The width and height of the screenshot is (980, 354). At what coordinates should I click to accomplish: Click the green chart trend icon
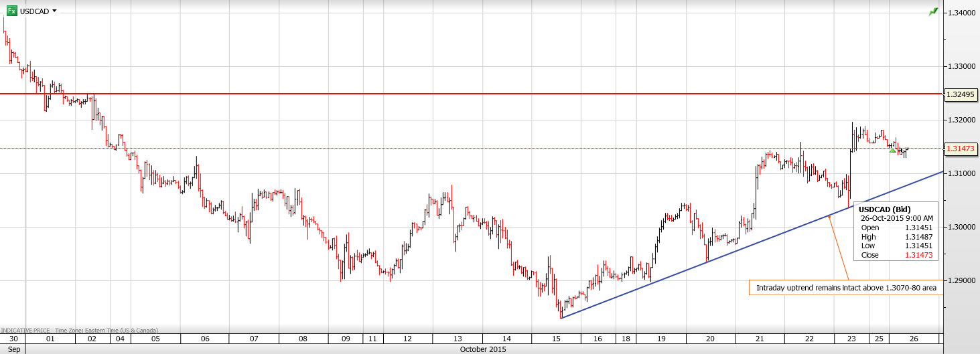point(933,12)
